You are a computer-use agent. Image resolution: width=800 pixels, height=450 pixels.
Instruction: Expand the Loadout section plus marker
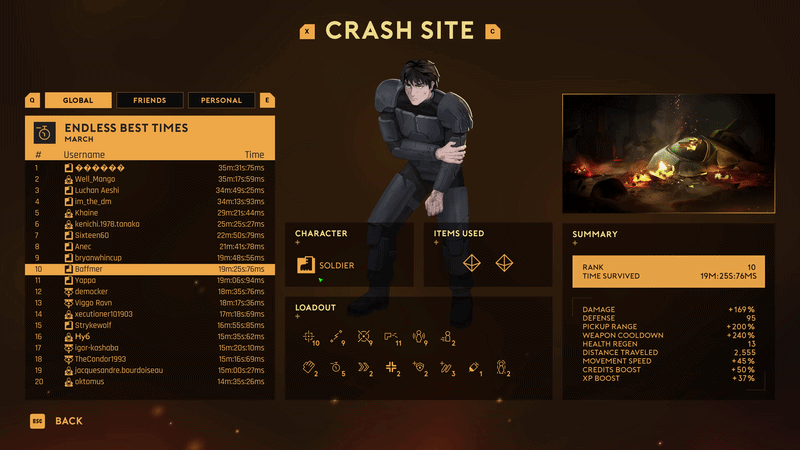(x=297, y=317)
